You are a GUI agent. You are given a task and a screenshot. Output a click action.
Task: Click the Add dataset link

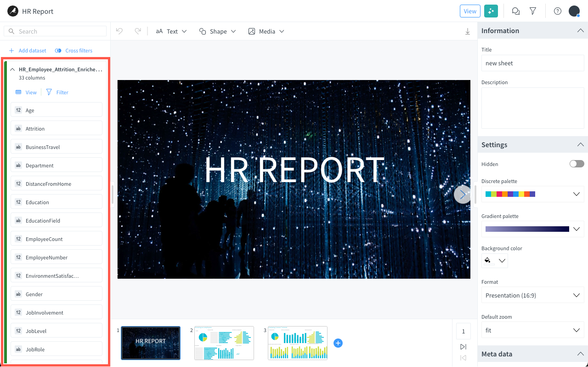coord(28,51)
